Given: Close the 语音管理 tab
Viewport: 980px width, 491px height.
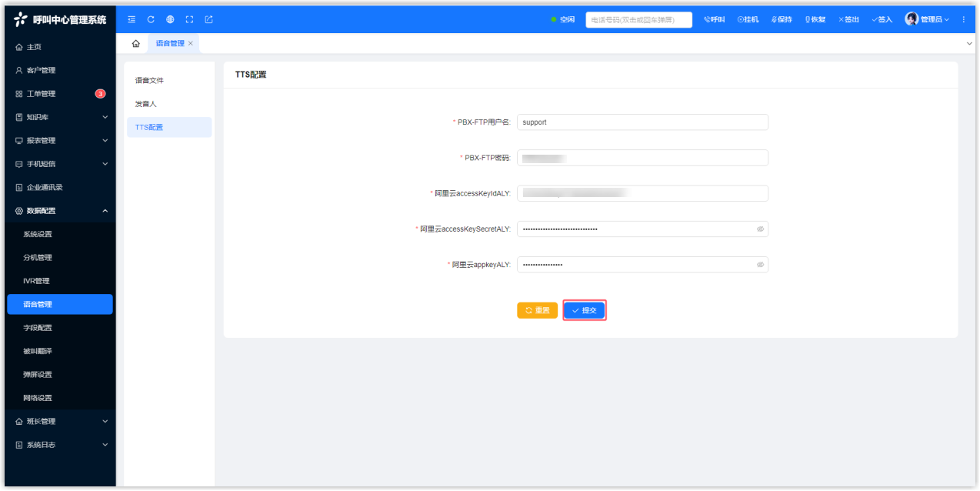Looking at the screenshot, I should click(191, 44).
